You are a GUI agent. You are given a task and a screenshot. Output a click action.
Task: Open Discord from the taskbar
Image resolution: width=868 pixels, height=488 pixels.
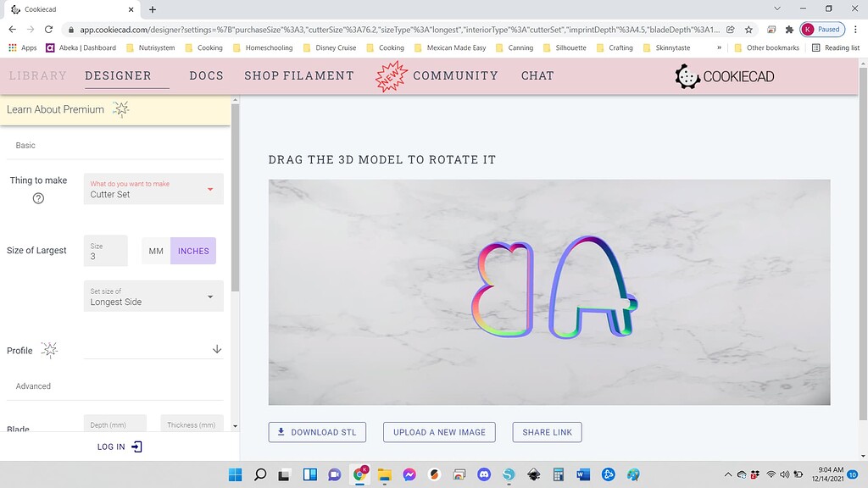point(484,474)
